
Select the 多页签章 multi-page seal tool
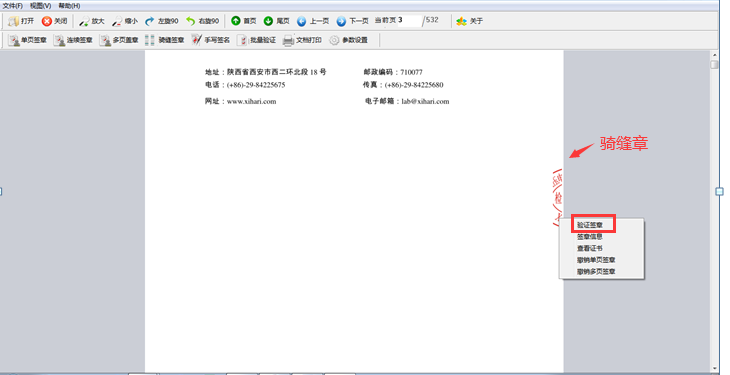[x=120, y=40]
